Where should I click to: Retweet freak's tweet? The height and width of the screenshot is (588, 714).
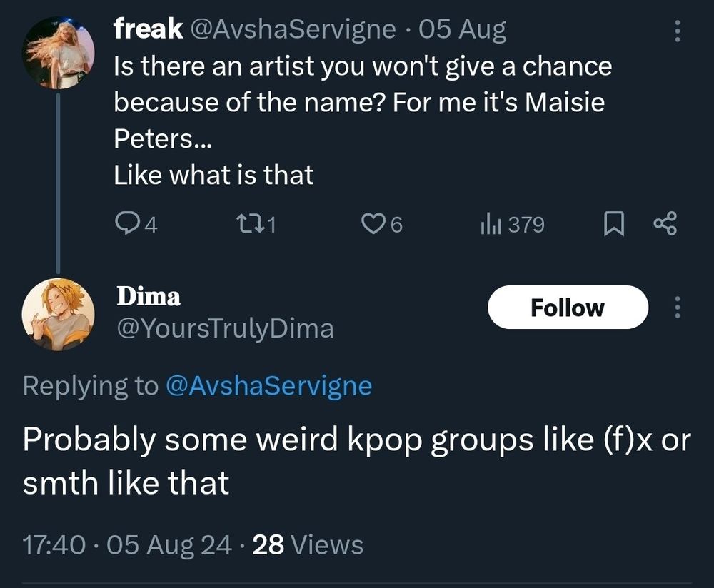tap(246, 225)
